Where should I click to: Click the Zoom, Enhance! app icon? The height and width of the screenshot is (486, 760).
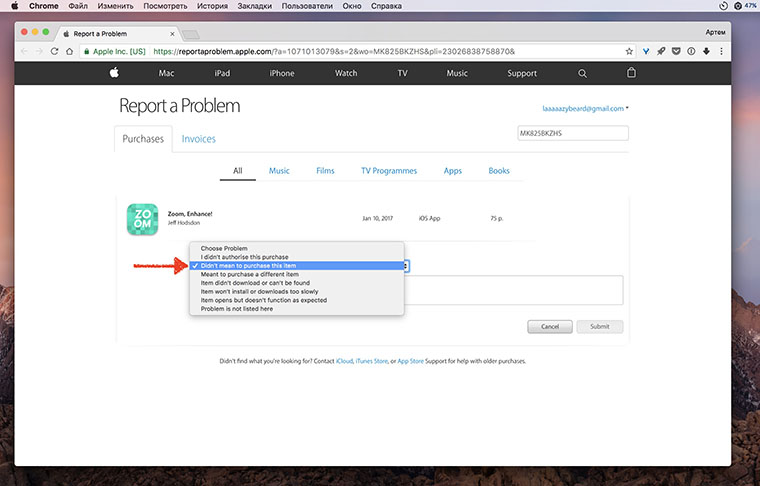[x=142, y=219]
